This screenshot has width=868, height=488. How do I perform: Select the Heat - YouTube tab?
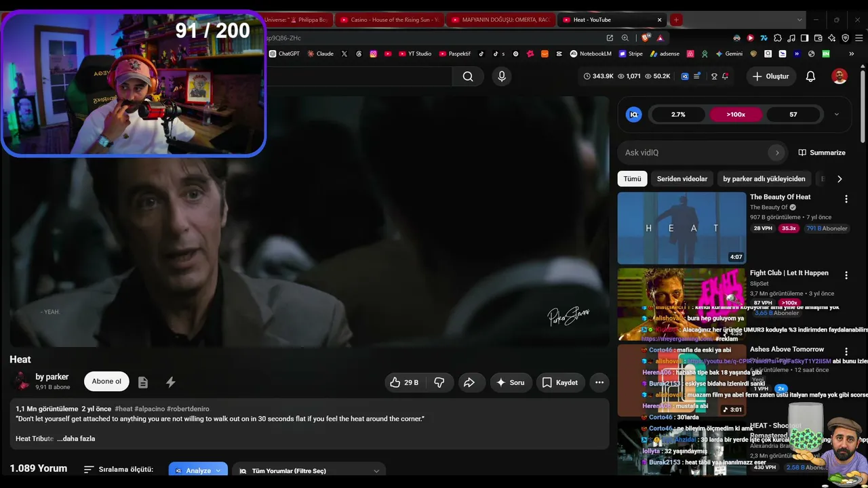pyautogui.click(x=612, y=20)
